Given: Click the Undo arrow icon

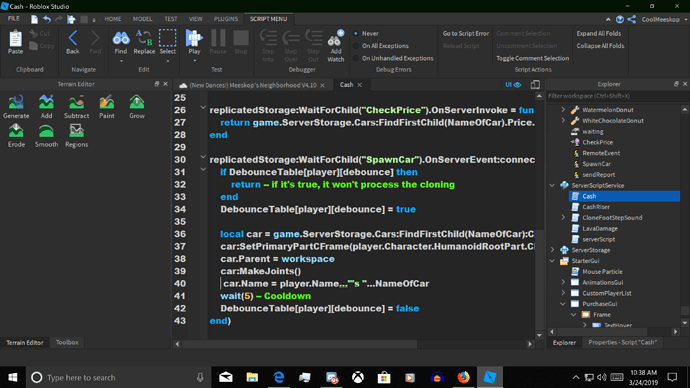Looking at the screenshot, I should click(47, 19).
